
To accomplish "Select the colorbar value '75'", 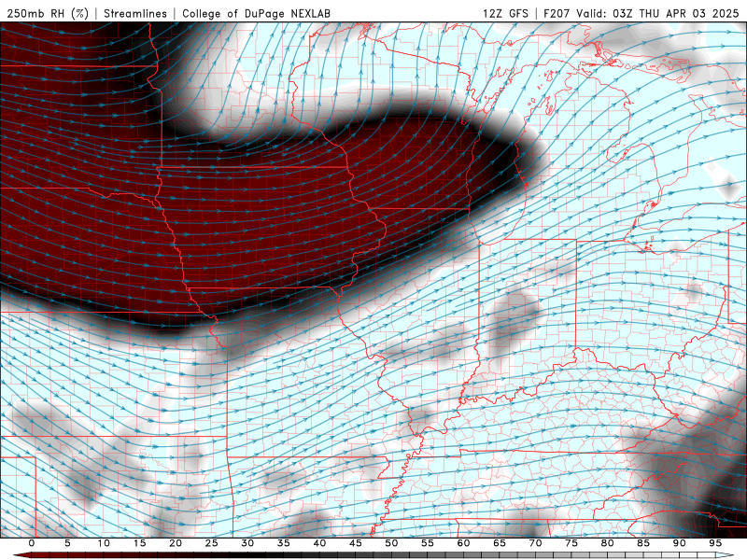I will pos(571,543).
